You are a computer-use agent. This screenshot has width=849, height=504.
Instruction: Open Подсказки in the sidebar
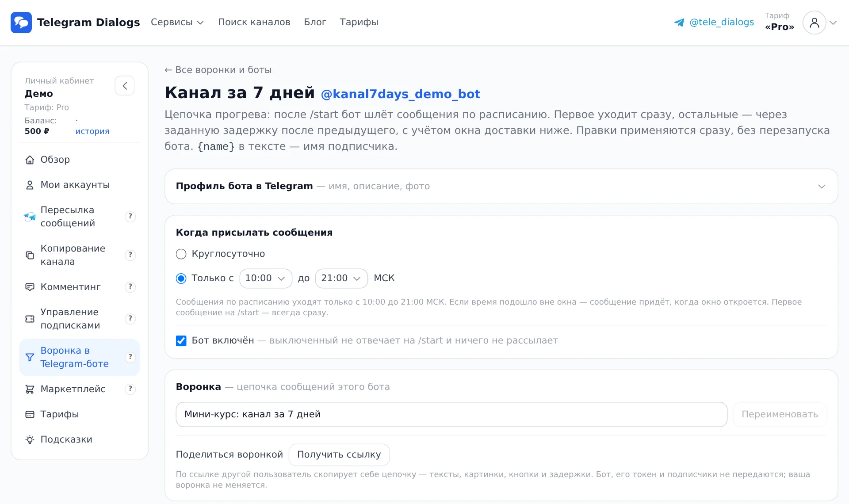pyautogui.click(x=80, y=439)
